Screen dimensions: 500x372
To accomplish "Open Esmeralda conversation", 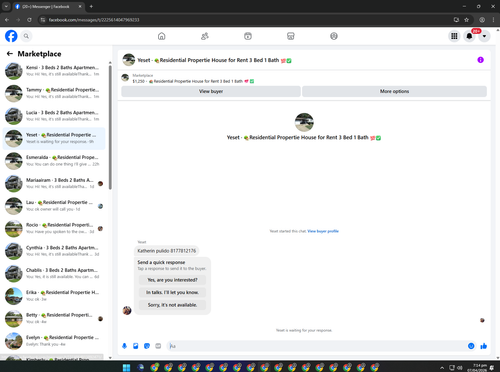I will 54,161.
